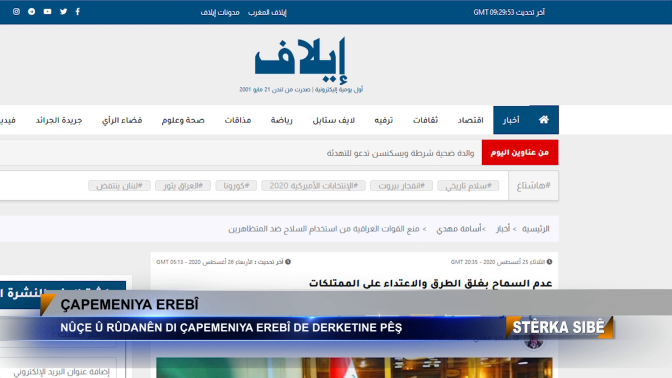Open the YouTube icon in top bar
Viewport: 672px width, 378px height.
48,12
